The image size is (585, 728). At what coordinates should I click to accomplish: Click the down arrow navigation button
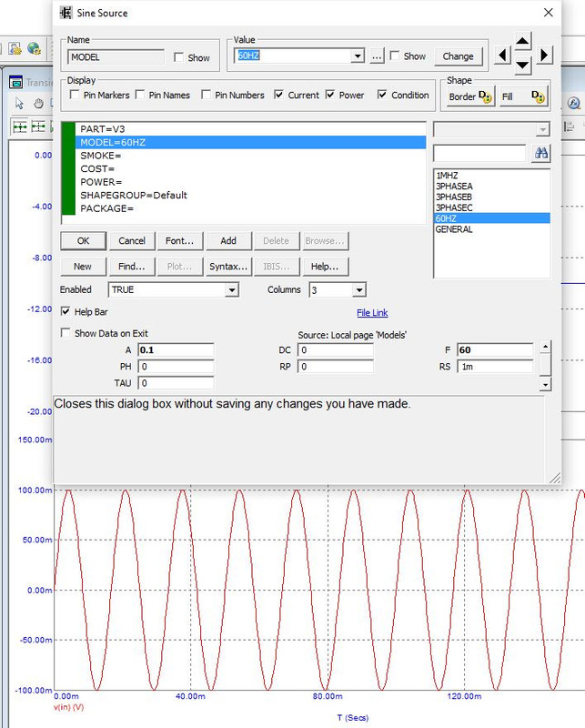point(522,65)
